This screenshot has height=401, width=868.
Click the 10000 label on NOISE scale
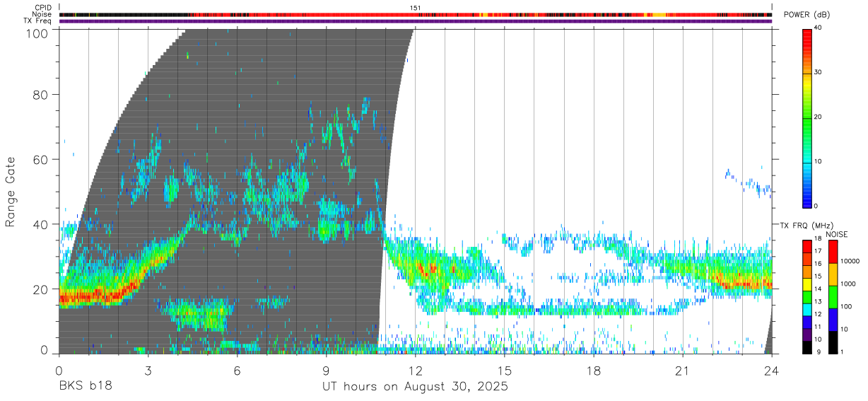point(850,261)
